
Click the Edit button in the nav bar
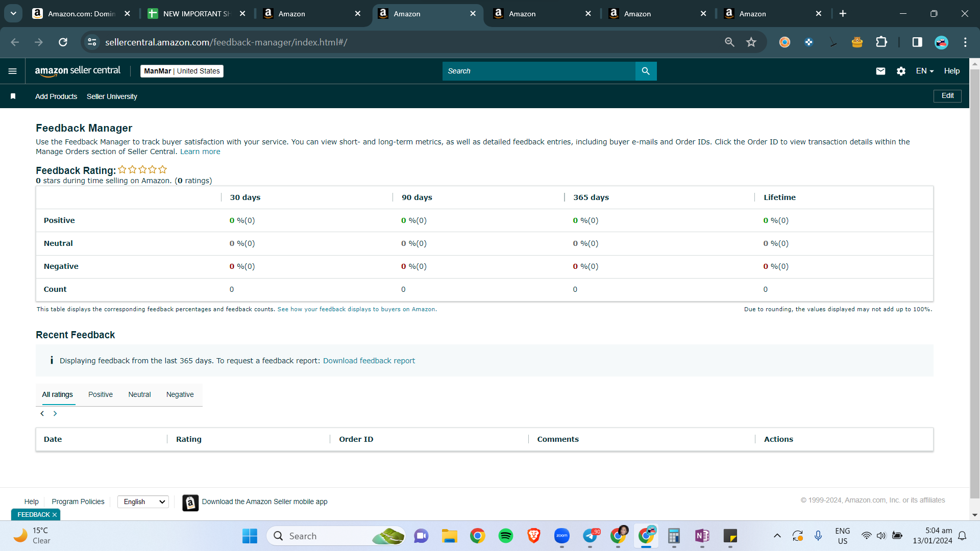coord(947,96)
